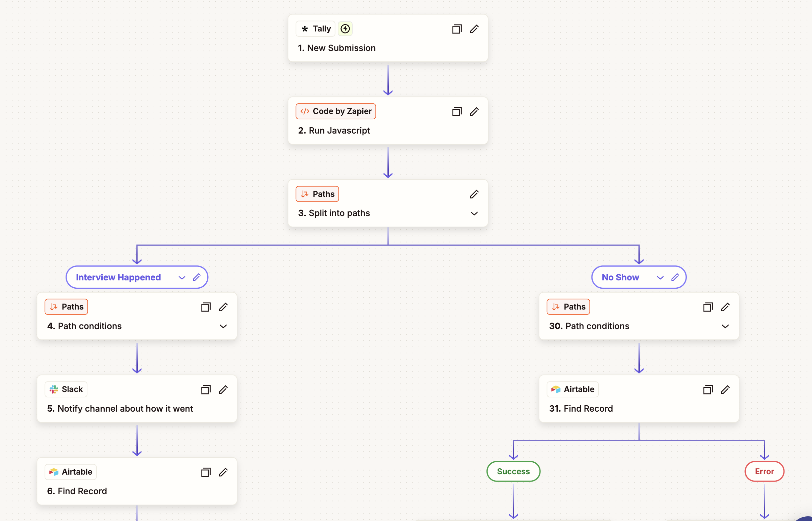This screenshot has height=521, width=812.
Task: Expand the chevron on step 30 Path conditions
Action: point(725,326)
